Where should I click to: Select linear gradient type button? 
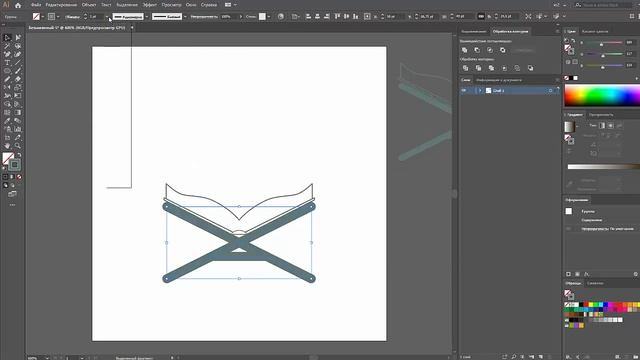pos(602,125)
